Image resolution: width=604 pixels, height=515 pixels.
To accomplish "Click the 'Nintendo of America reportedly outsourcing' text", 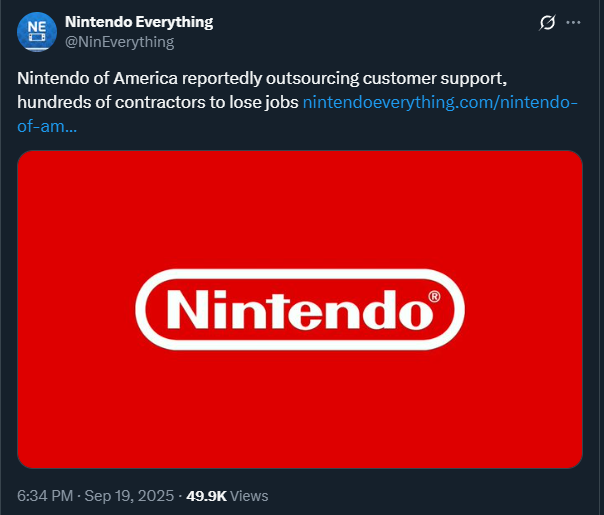I will tap(188, 79).
